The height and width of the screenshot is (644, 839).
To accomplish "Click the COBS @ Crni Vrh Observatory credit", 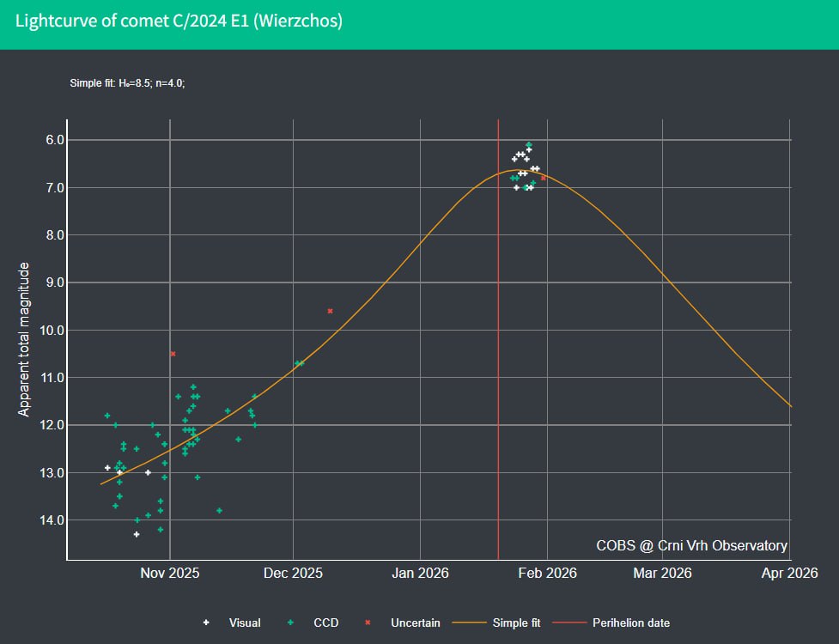I will (691, 545).
